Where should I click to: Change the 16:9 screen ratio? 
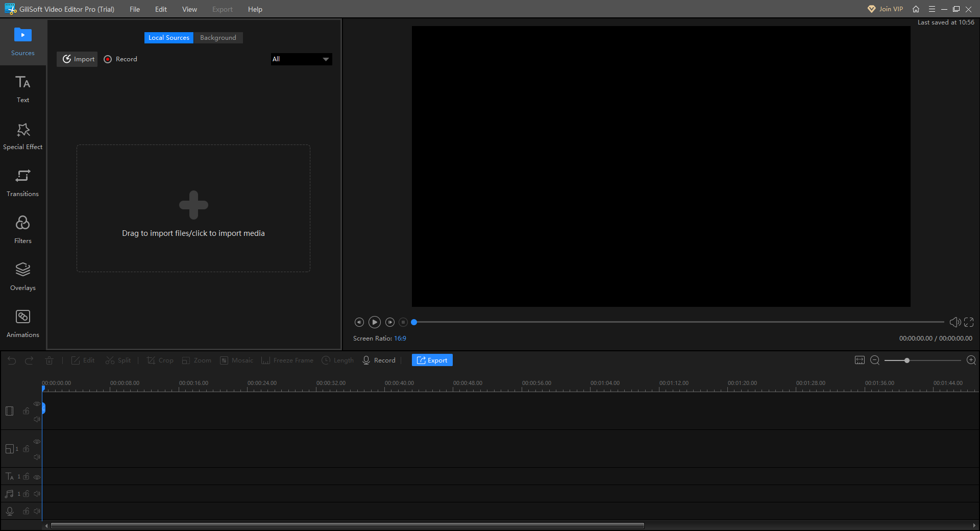click(400, 339)
